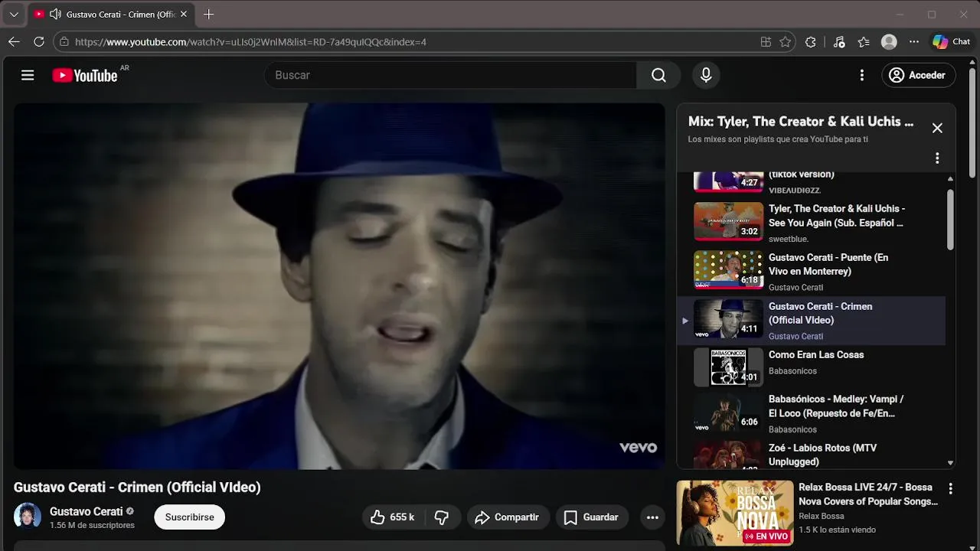This screenshot has height=551, width=980.
Task: Open the tab actions dropdown chevron
Action: (14, 14)
